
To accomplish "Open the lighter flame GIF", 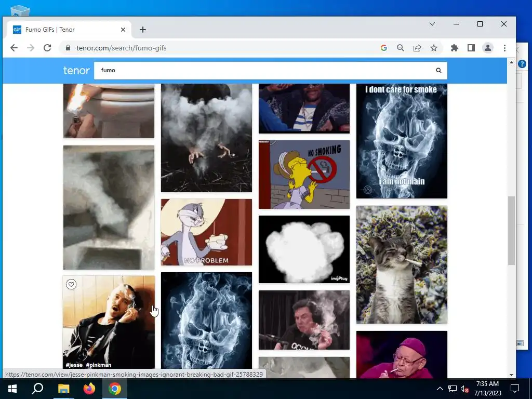I will tap(109, 111).
